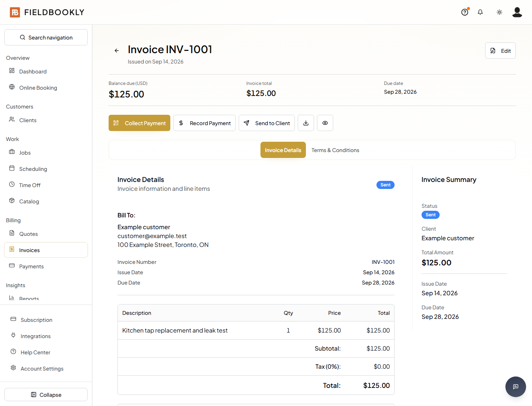Click the Sent status badge in Invoice Summary
532x406 pixels.
tap(430, 215)
